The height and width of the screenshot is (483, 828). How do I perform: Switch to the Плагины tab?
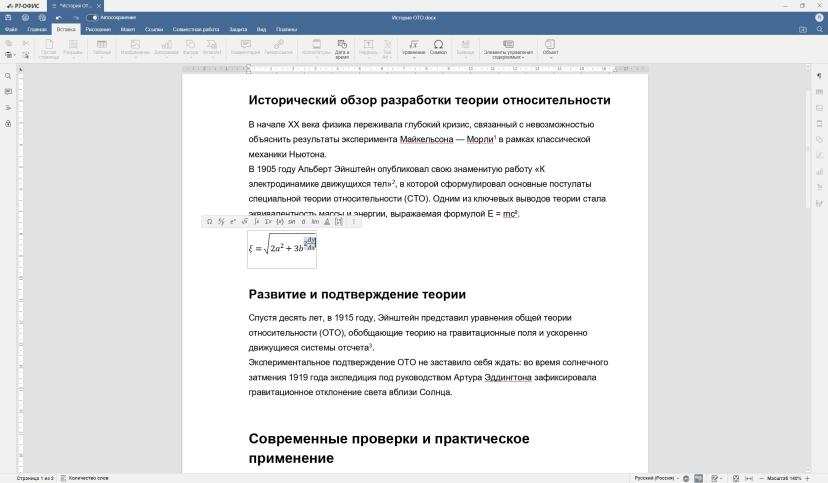pos(286,30)
